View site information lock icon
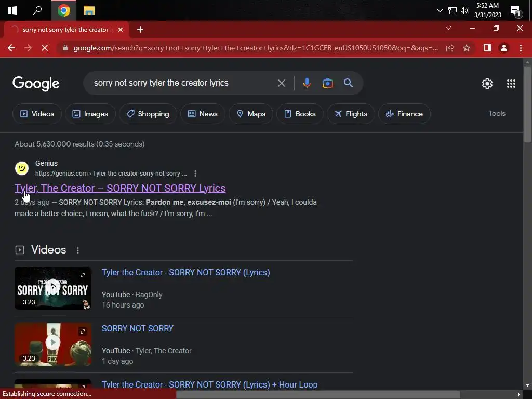Viewport: 532px width, 399px height. point(65,48)
